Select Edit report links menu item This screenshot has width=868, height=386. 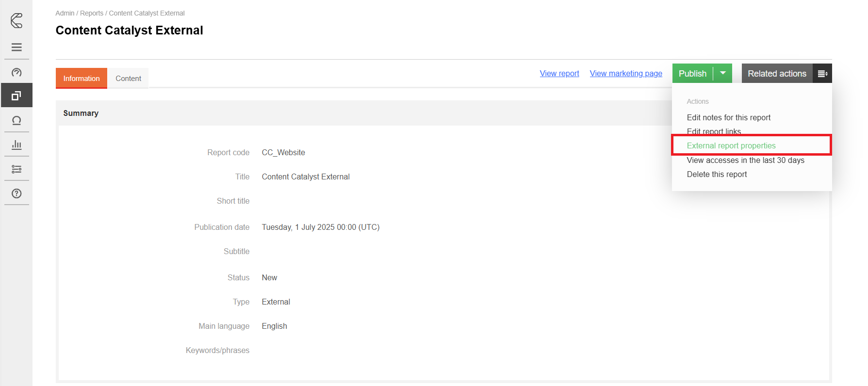714,131
